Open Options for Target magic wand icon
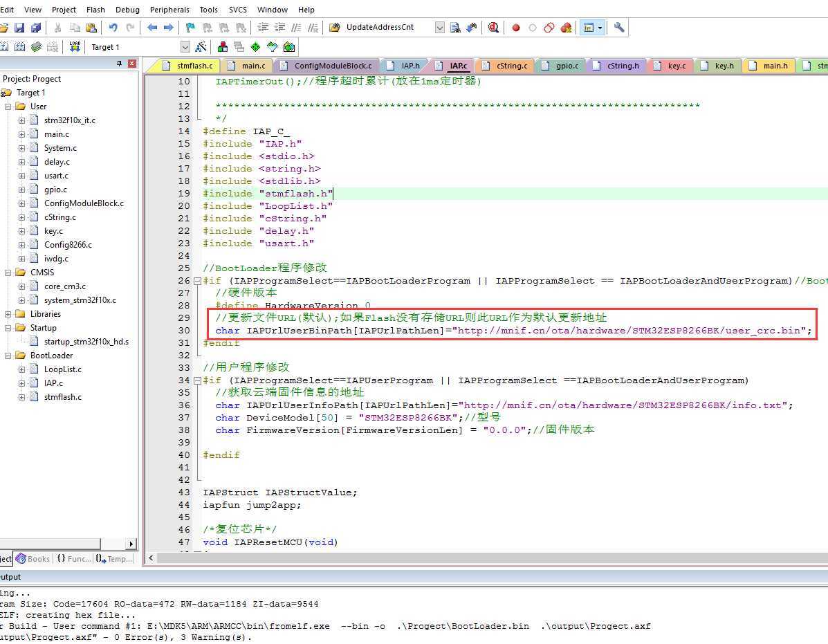 coord(201,47)
